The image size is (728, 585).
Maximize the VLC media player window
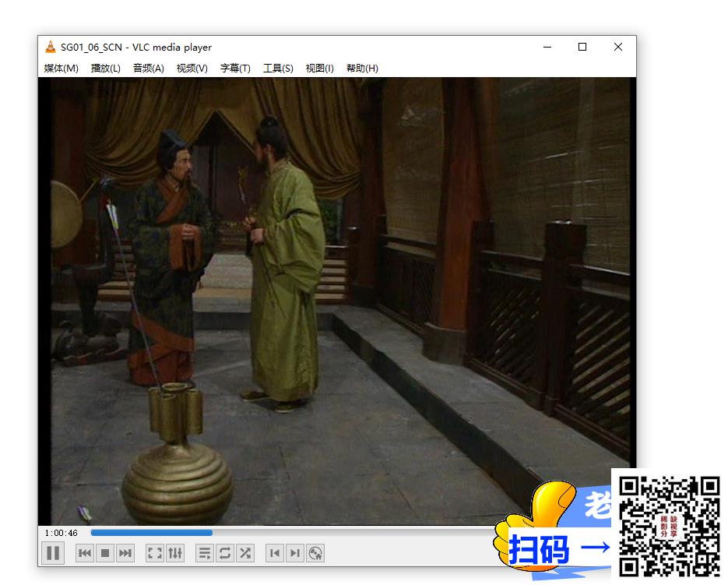(582, 47)
